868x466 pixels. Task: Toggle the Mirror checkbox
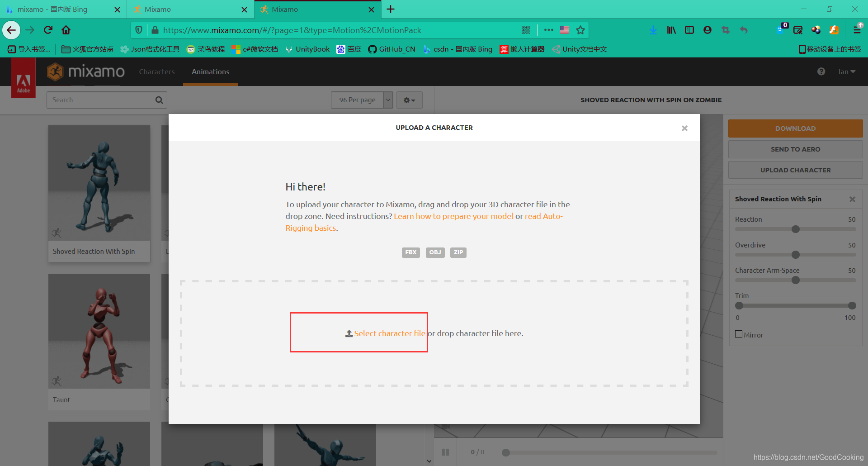pyautogui.click(x=739, y=334)
